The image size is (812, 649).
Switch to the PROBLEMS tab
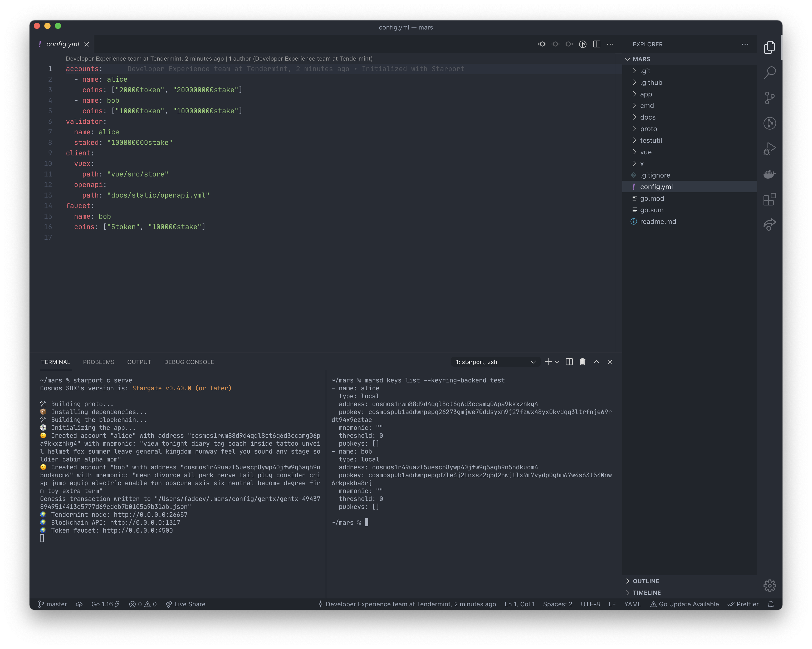coord(99,362)
